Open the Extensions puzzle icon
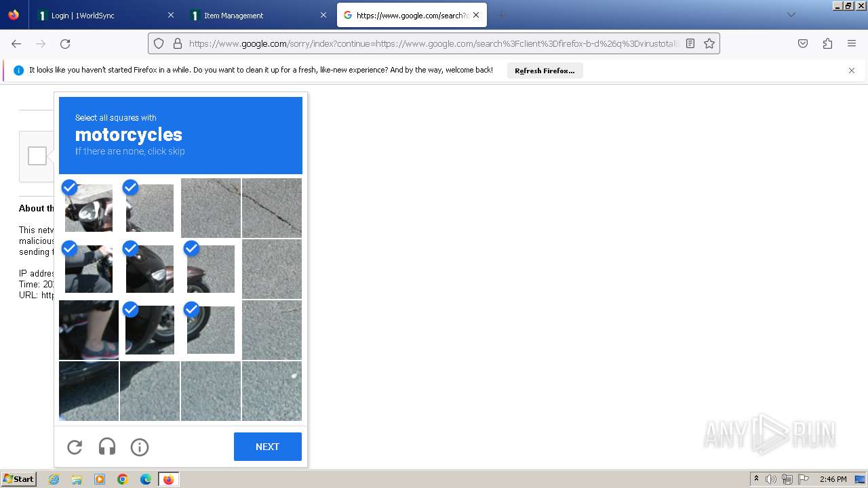Viewport: 868px width, 488px height. pyautogui.click(x=827, y=43)
